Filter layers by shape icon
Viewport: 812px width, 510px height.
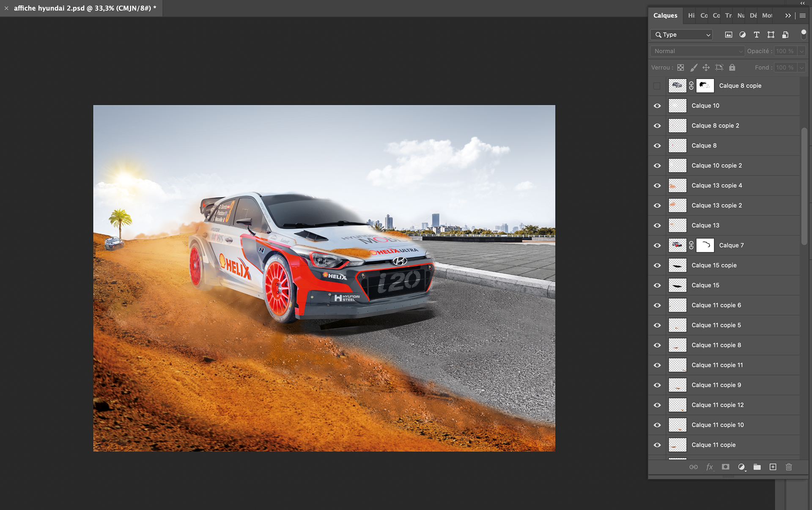tap(771, 35)
